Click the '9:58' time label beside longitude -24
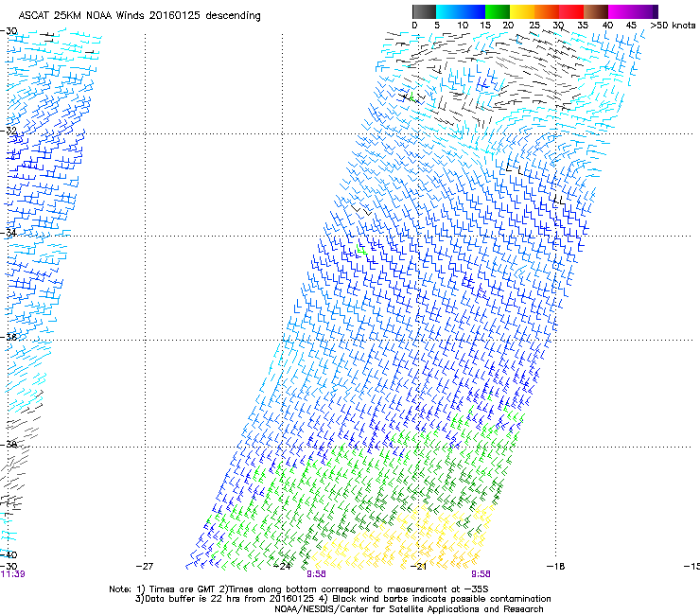Viewport: 700px width, 615px height. [316, 574]
